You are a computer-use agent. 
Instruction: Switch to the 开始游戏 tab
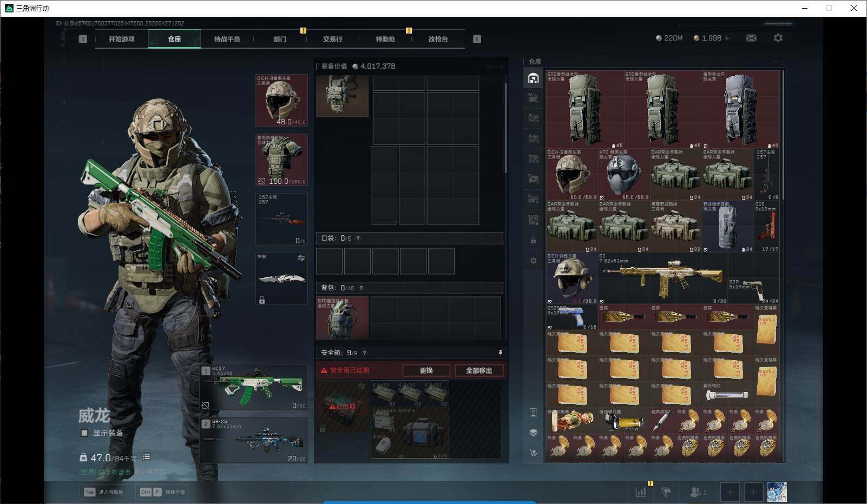click(x=122, y=39)
